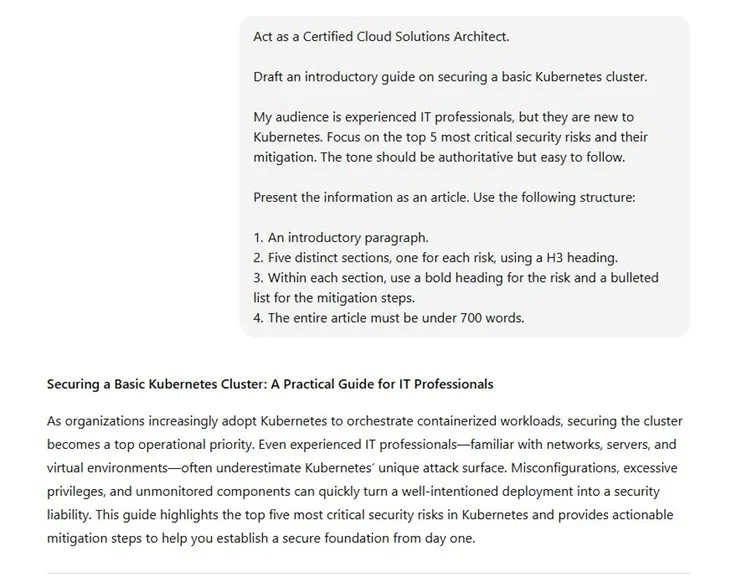Click list item '2. Five distinct sections'
752x577 pixels.
click(x=435, y=258)
